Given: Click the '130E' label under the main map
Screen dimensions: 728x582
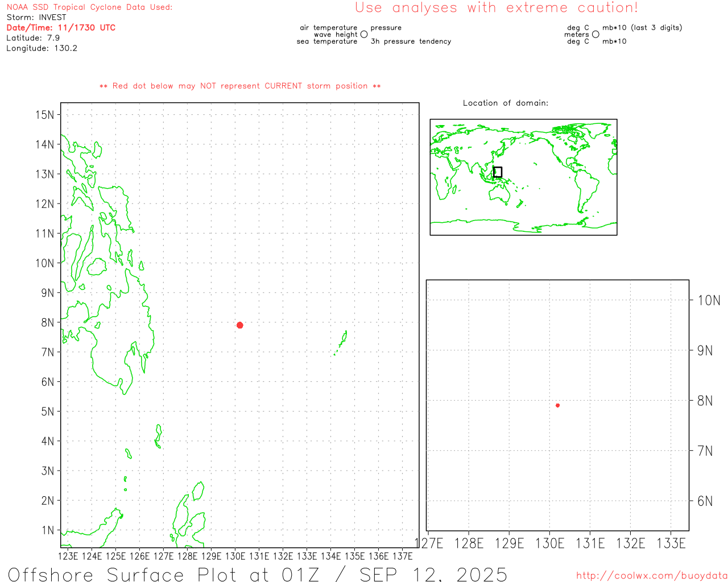Looking at the screenshot, I should 235,556.
